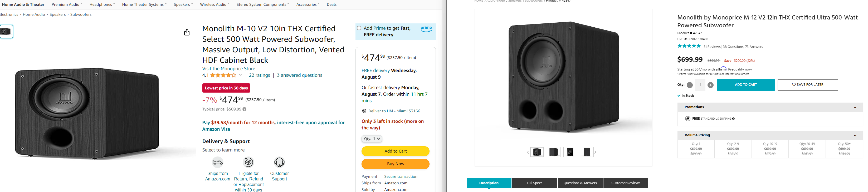This screenshot has width=868, height=192.
Task: Switch to the Full Specs tab
Action: pos(534,183)
